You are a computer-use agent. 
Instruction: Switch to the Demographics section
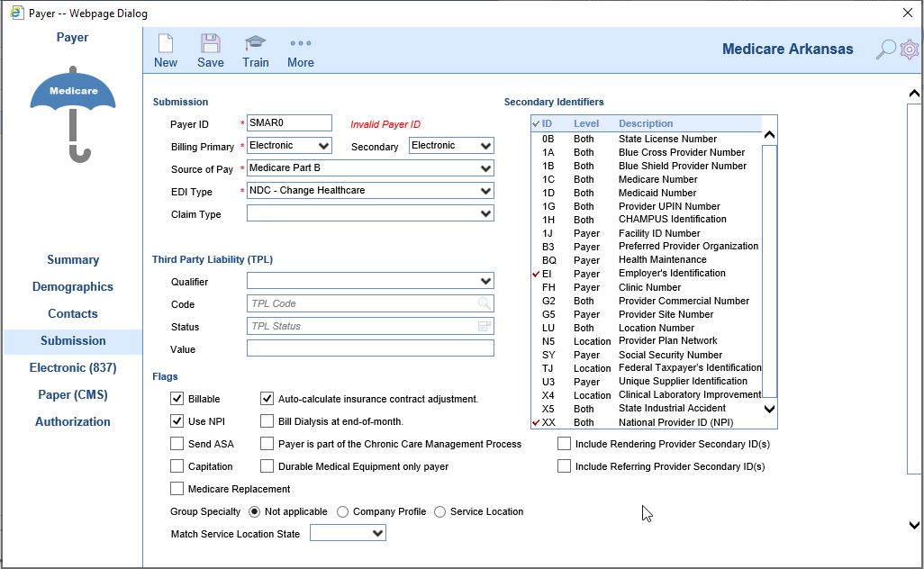coord(73,287)
